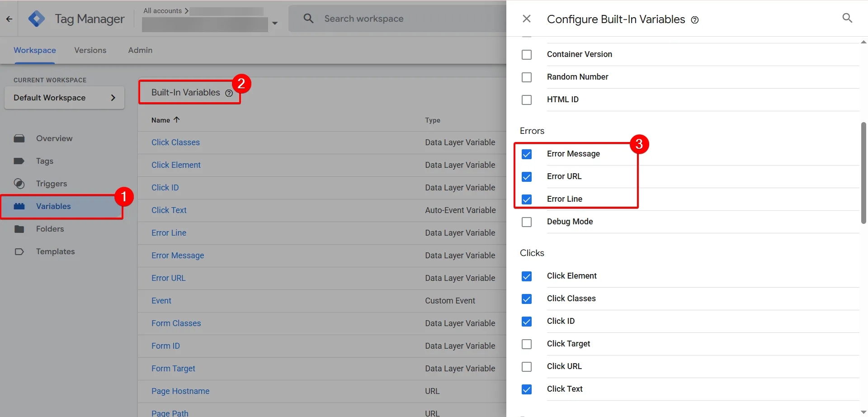This screenshot has height=417, width=868.
Task: Click the Overview sidebar icon
Action: click(x=19, y=138)
